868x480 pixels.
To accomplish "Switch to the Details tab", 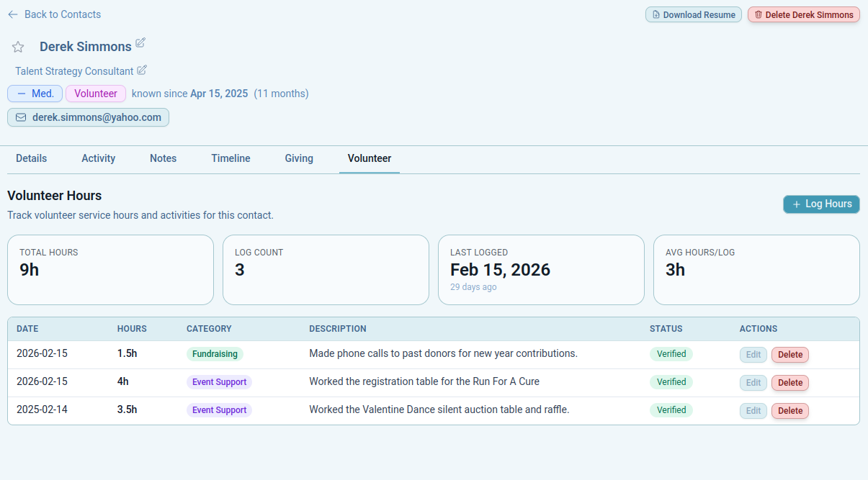I will pos(31,158).
